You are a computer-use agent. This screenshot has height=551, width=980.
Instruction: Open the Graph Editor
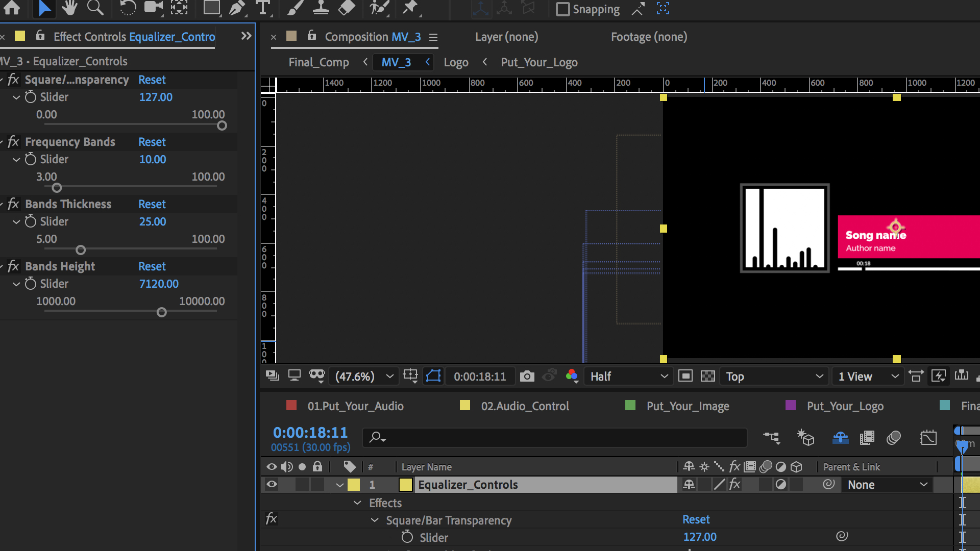tap(929, 437)
